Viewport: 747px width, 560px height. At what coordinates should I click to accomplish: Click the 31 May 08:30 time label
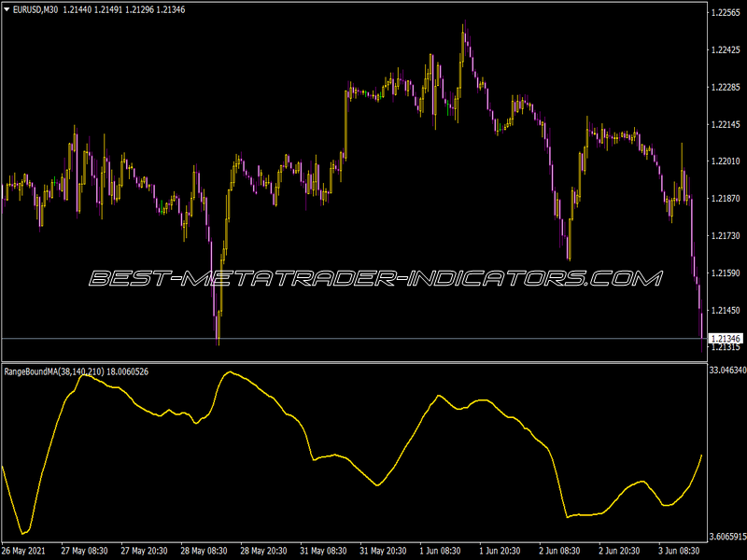point(323,551)
